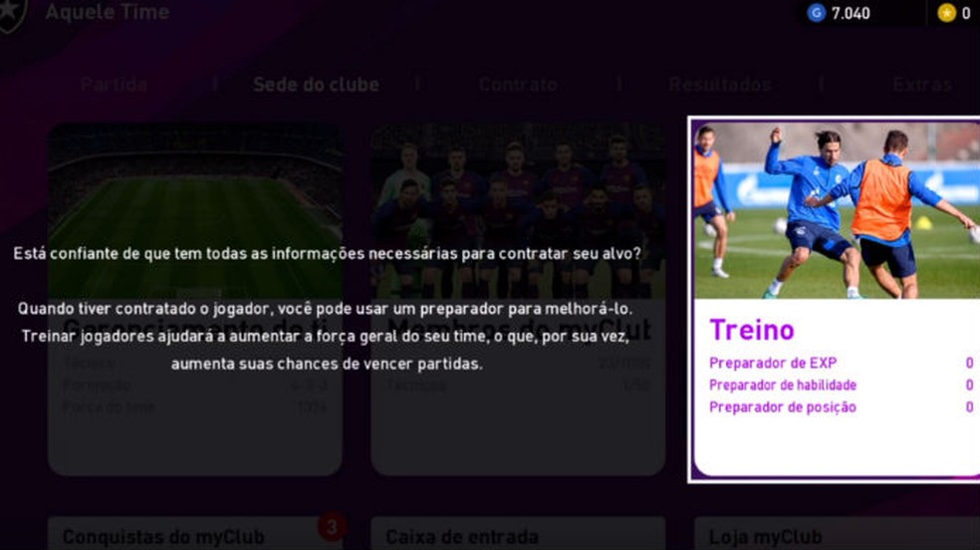Open Conquistas do myClub tile
This screenshot has width=980, height=550.
coord(195,534)
